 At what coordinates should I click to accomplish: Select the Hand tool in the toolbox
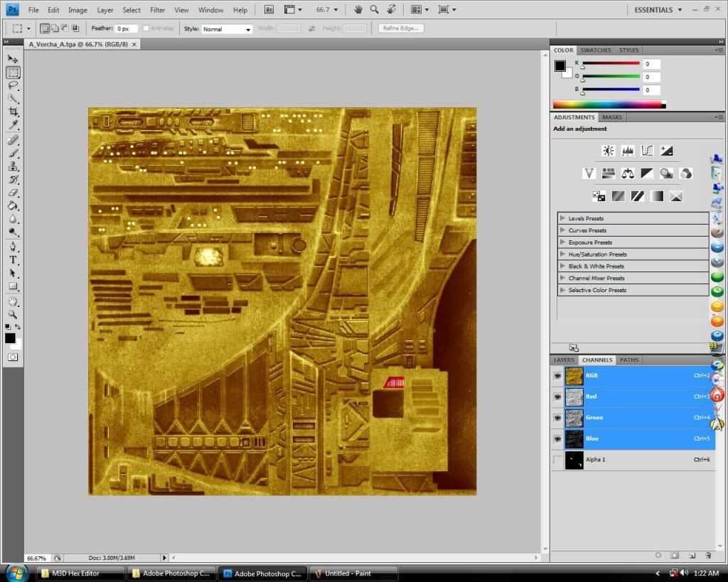(13, 302)
